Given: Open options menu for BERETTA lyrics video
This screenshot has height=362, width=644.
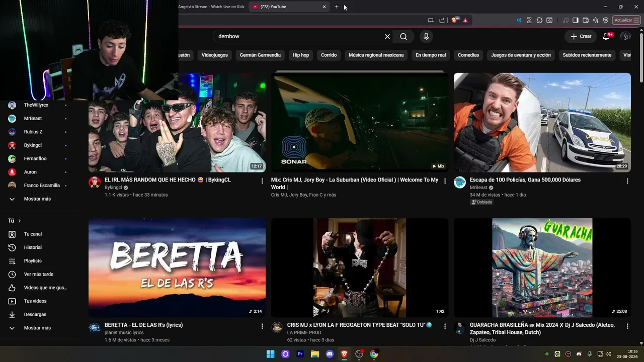Looking at the screenshot, I should click(x=262, y=326).
